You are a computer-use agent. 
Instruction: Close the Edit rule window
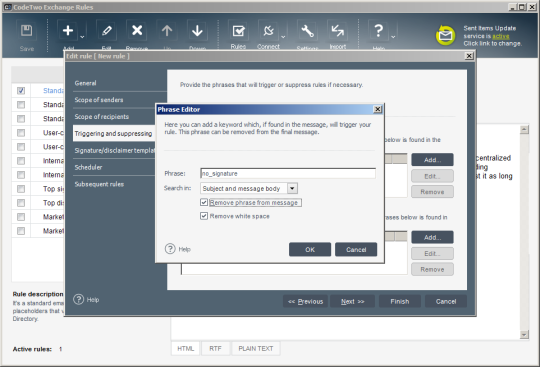pyautogui.click(x=469, y=56)
